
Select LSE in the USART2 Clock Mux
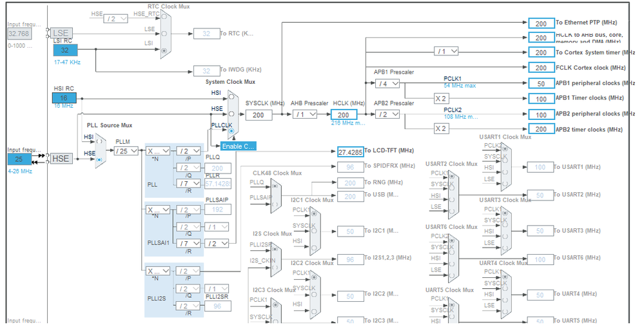(x=452, y=212)
